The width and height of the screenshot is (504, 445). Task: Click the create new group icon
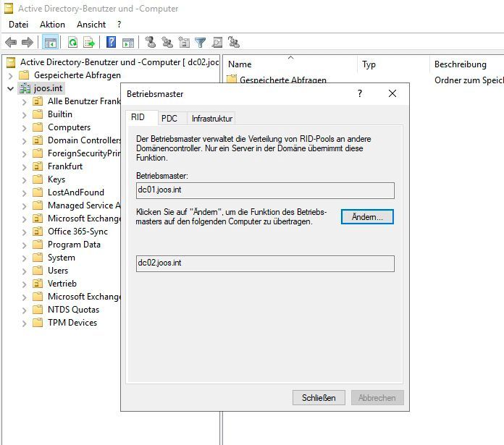click(167, 42)
